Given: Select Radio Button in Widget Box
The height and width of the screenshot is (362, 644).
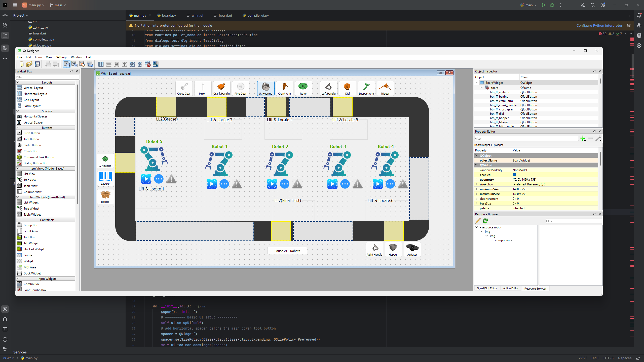Looking at the screenshot, I should point(32,145).
